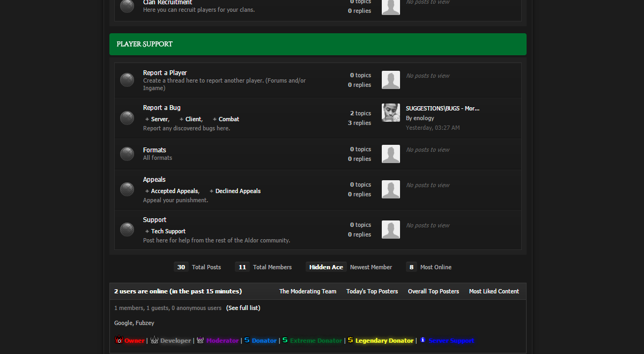This screenshot has height=354, width=644.
Task: Click the Developer rank legend label
Action: pyautogui.click(x=175, y=341)
